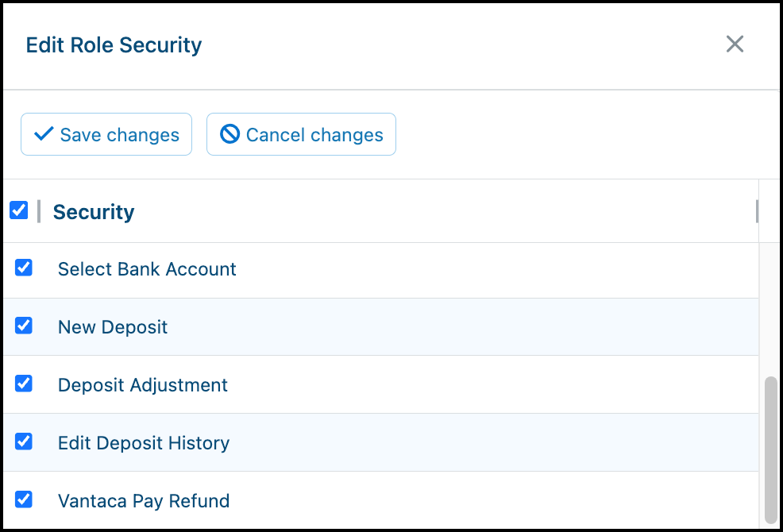Uncheck the New Deposit checkbox

pos(24,326)
